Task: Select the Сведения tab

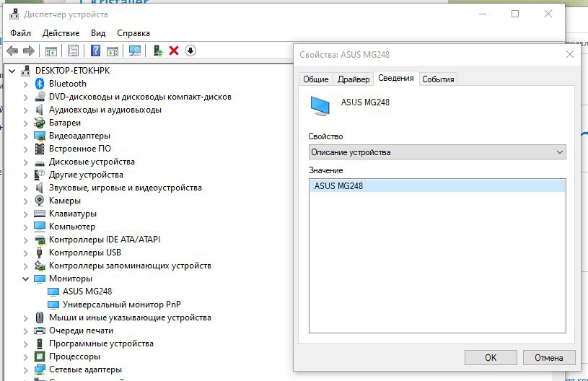Action: pyautogui.click(x=396, y=78)
